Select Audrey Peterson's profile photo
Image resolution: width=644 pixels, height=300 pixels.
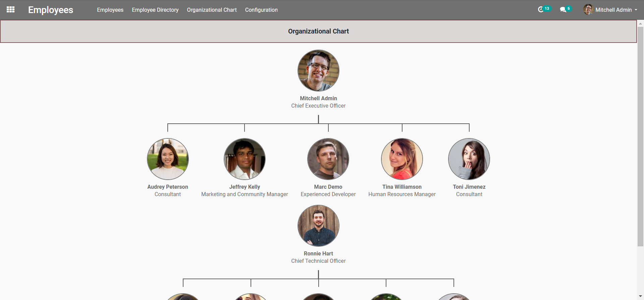(168, 159)
